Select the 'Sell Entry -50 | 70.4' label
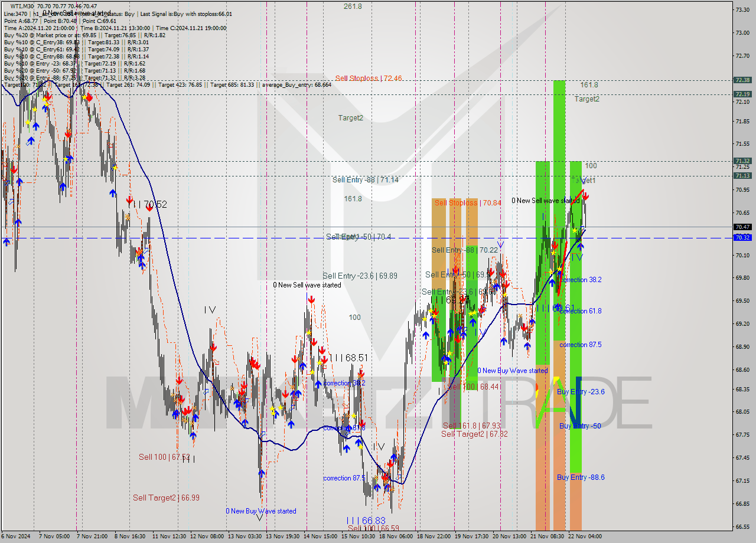Viewport: 756px width, 543px height. 359,237
